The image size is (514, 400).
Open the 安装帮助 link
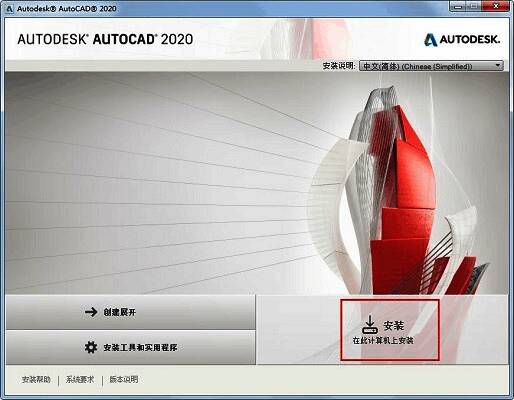36,379
